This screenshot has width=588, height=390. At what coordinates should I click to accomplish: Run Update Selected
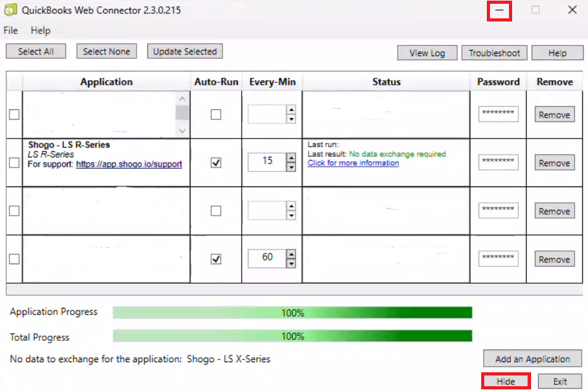click(185, 51)
